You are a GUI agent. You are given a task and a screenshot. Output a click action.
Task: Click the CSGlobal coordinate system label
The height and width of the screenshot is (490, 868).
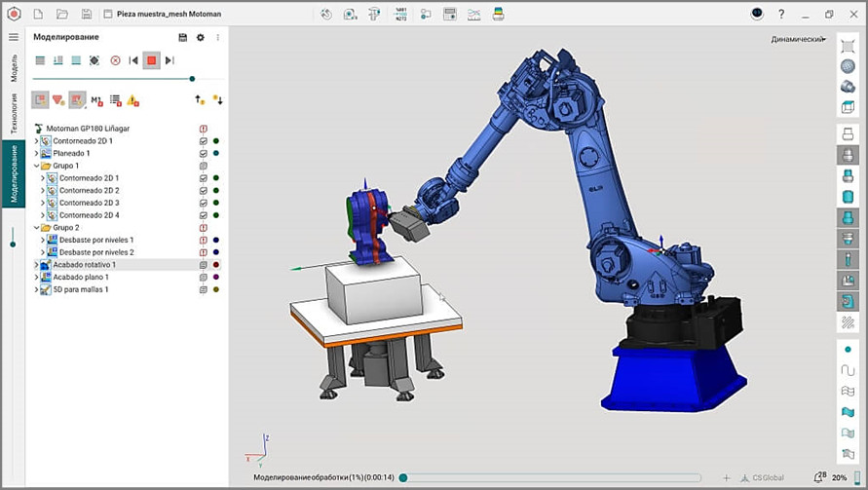[x=768, y=477]
